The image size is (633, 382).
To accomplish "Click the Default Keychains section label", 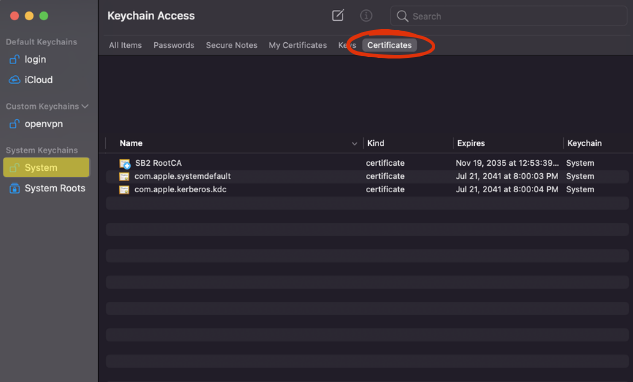I will (x=41, y=42).
